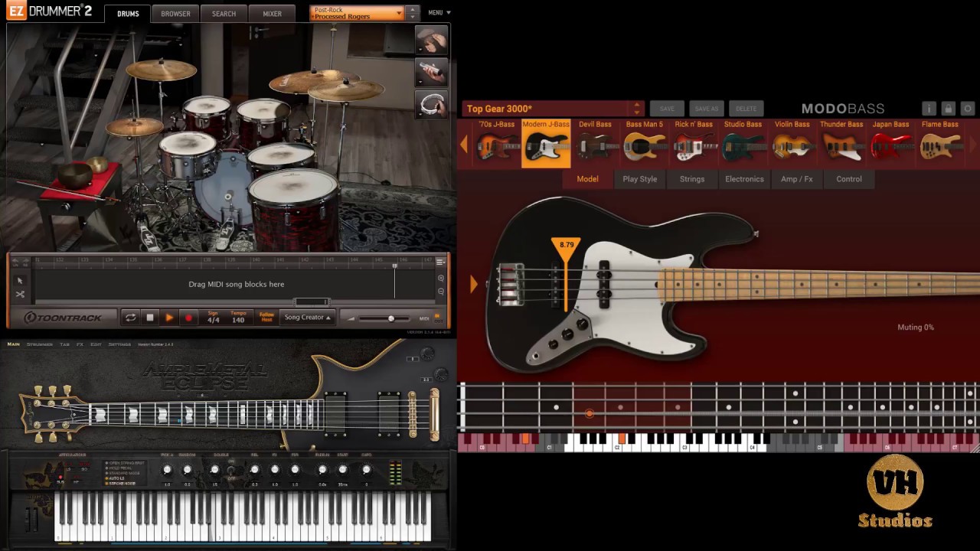Choose the Bass Man 5 model

tap(645, 143)
